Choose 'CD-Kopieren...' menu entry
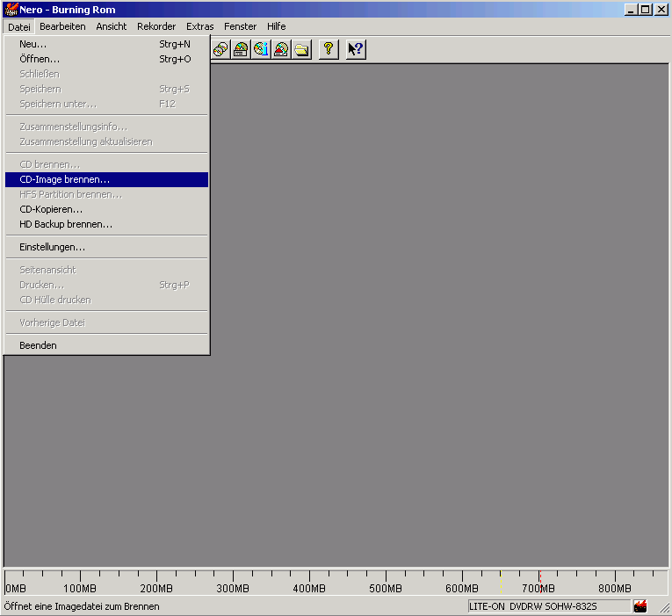Image resolution: width=672 pixels, height=616 pixels. [51, 209]
